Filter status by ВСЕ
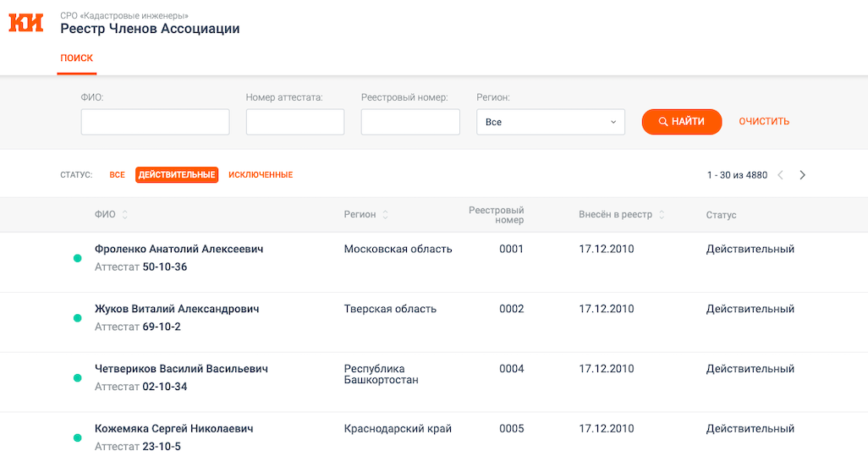Image resolution: width=868 pixels, height=462 pixels. point(117,175)
